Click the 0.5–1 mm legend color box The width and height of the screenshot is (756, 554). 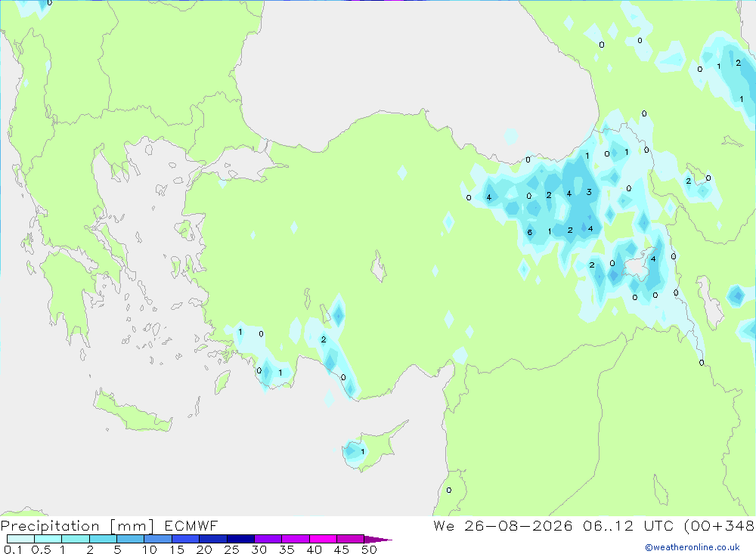(x=48, y=539)
